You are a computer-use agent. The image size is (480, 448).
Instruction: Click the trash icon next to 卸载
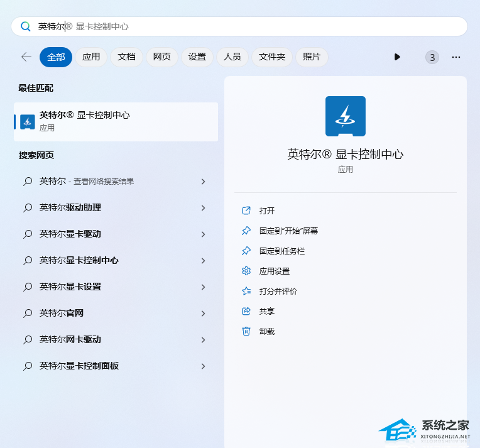(x=246, y=331)
